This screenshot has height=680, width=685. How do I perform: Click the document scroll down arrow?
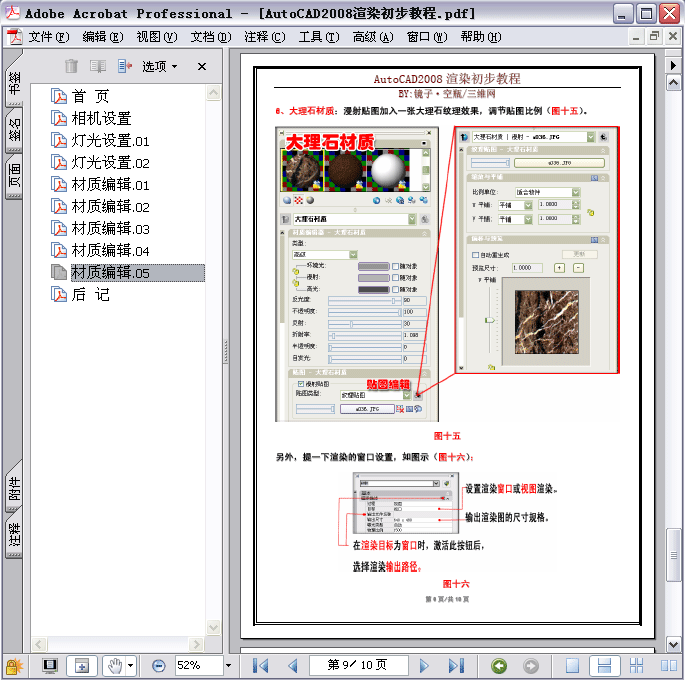[673, 644]
